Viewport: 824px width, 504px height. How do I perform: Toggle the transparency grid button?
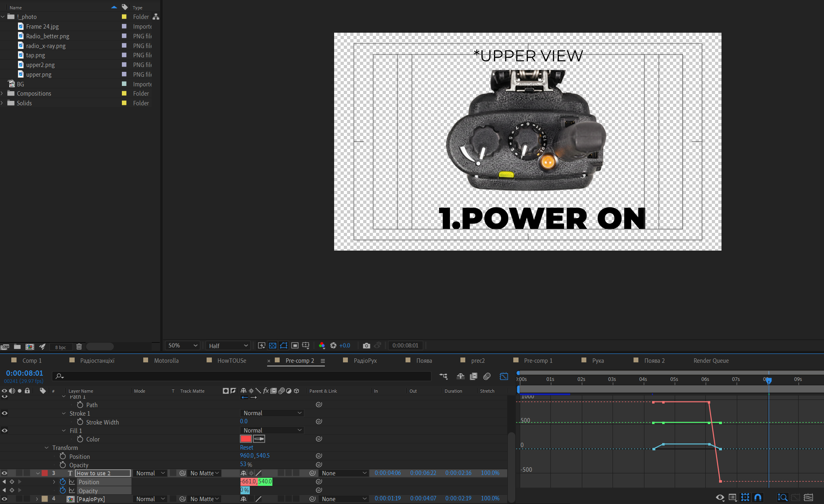coord(273,345)
